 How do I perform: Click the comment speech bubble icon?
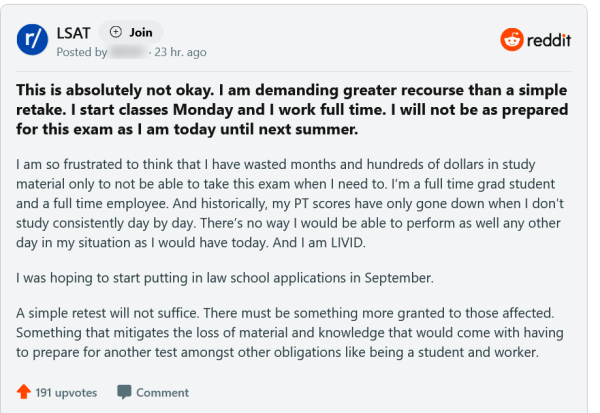coord(124,392)
